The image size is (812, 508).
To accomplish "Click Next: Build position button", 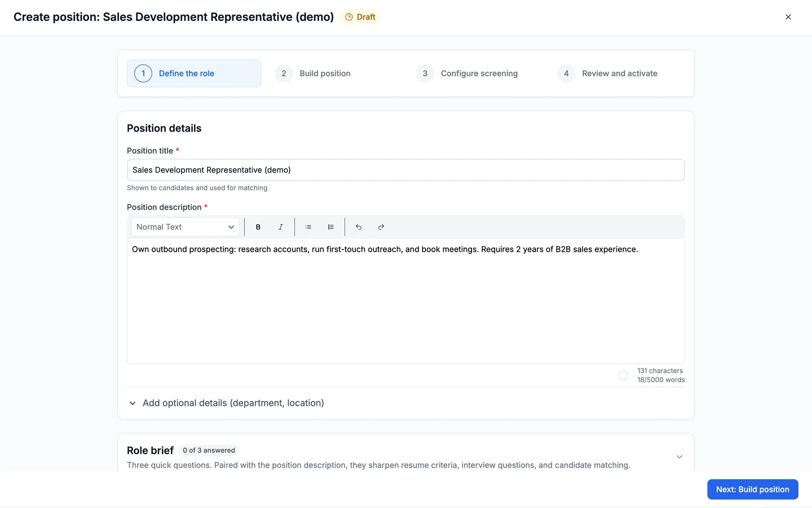I will 753,489.
